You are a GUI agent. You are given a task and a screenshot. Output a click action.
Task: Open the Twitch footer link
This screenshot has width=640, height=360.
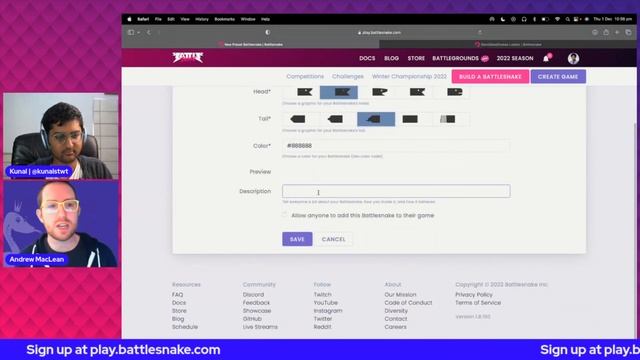pos(322,295)
